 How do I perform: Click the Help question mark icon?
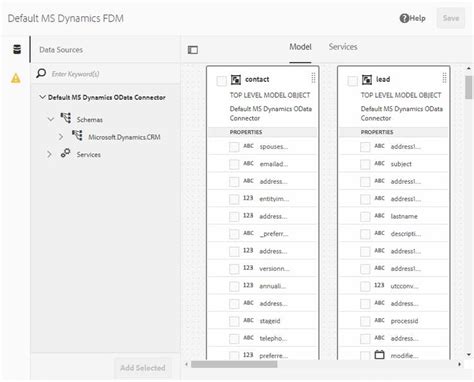(404, 18)
